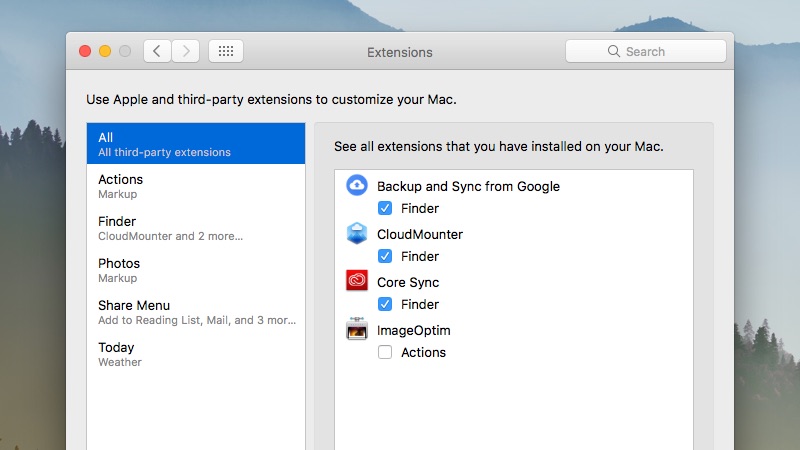Minimize the Extensions window with yellow button

pyautogui.click(x=105, y=51)
